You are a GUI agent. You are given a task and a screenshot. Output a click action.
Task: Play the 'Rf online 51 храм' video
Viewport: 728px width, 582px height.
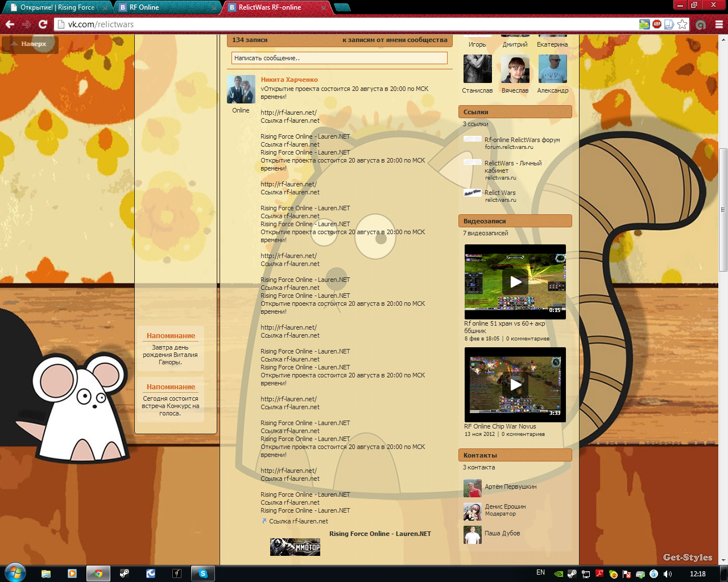(515, 282)
